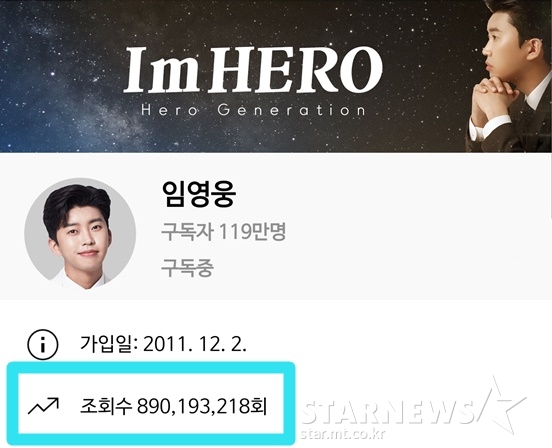Open the star.mt.co.kr watermark link
The image size is (552, 448).
coord(343,433)
